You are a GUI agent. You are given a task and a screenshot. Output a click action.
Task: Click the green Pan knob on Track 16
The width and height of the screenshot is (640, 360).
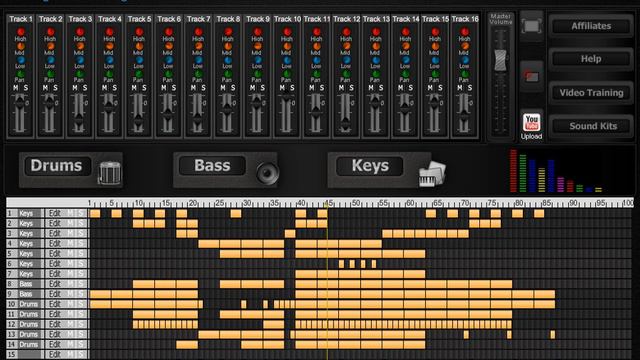[x=464, y=74]
